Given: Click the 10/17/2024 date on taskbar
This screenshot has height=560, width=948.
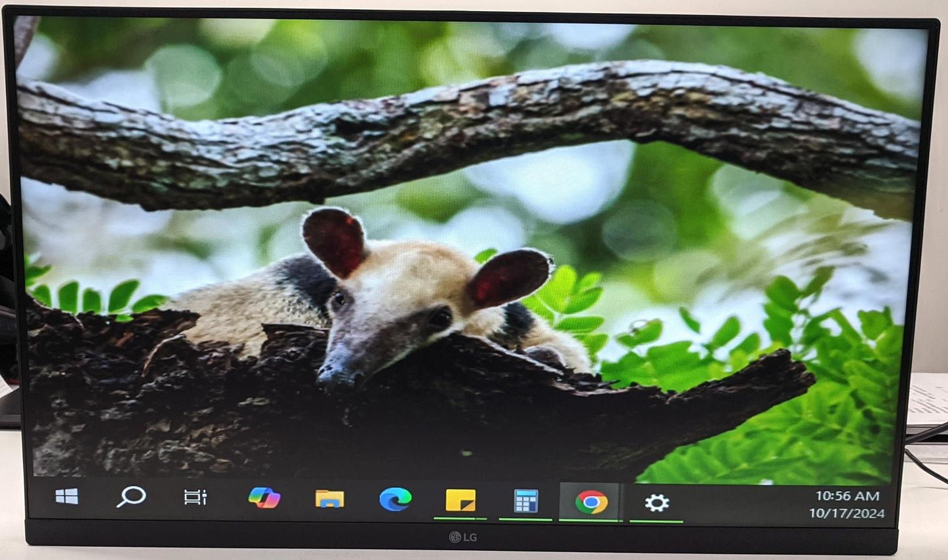Looking at the screenshot, I should pyautogui.click(x=846, y=513).
